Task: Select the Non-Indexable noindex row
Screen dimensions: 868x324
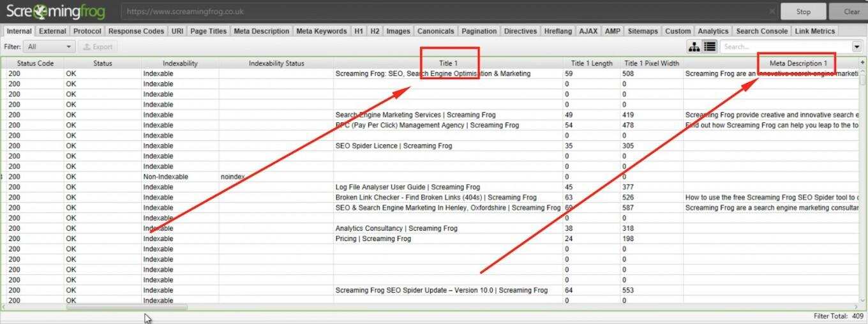Action: (x=255, y=177)
